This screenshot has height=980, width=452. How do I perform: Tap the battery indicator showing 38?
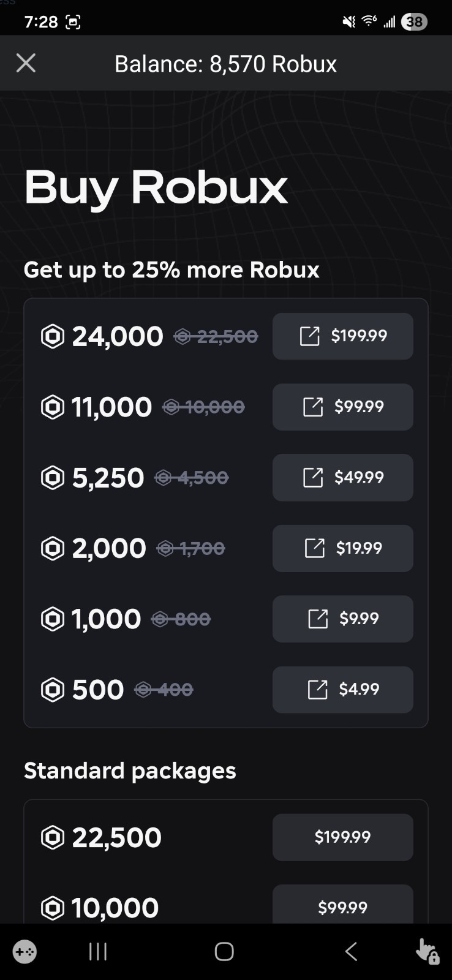413,21
